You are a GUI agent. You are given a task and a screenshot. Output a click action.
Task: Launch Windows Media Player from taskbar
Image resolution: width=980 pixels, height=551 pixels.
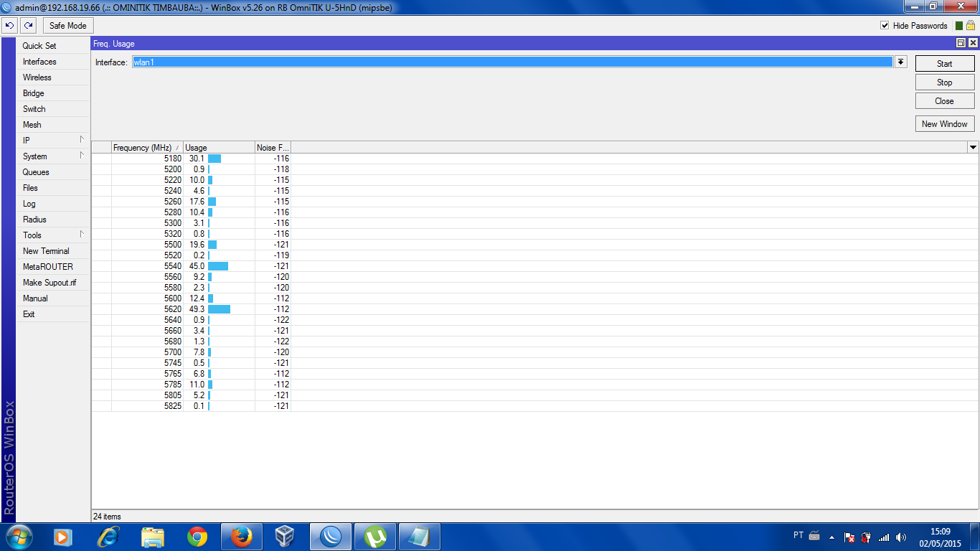[62, 537]
